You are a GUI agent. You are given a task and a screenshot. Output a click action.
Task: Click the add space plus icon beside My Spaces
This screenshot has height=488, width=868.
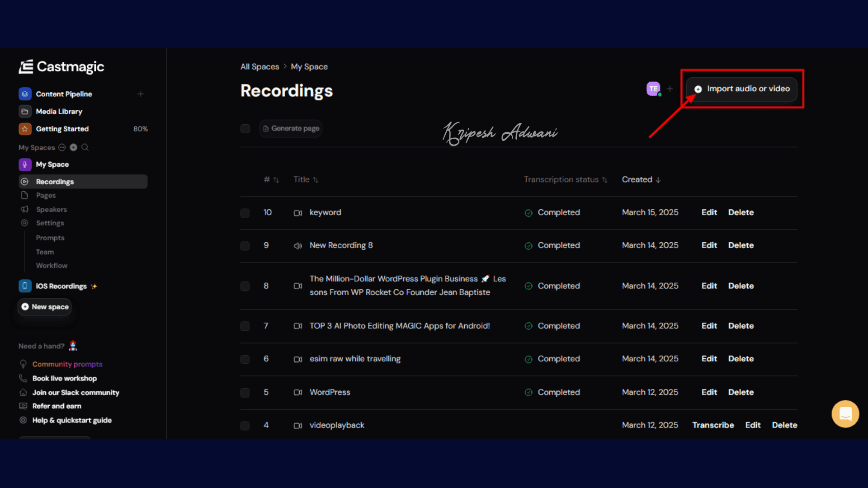(x=73, y=147)
